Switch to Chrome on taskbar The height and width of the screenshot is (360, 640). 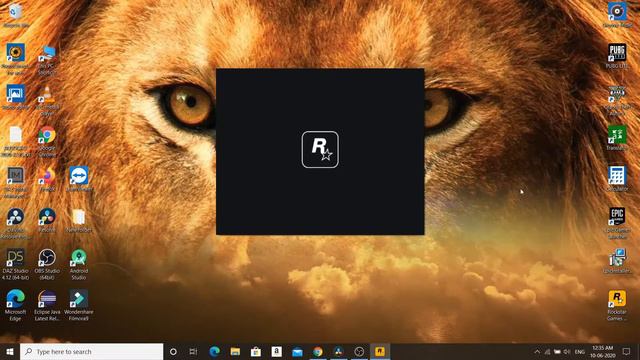click(x=318, y=351)
